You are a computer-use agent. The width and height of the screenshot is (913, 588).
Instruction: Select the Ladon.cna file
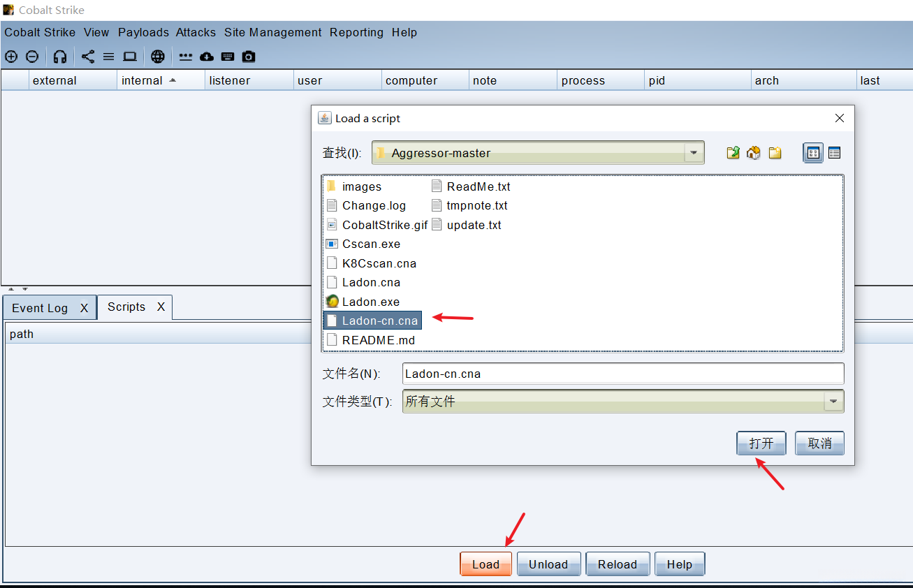[363, 282]
